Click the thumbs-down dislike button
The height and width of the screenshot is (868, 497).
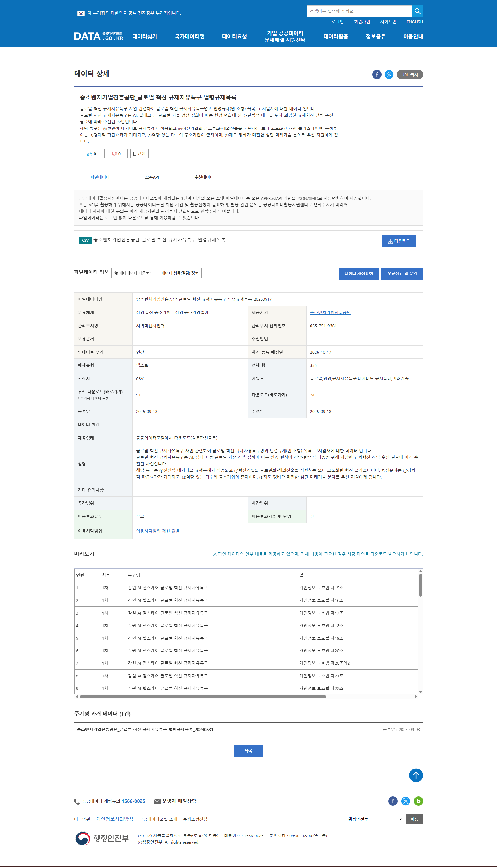tap(116, 154)
